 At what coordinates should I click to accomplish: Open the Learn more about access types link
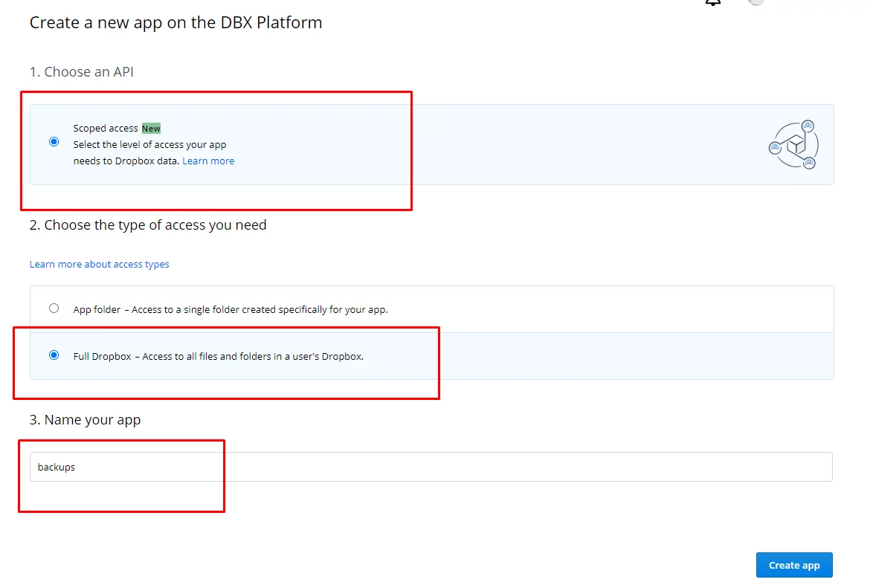pos(99,264)
